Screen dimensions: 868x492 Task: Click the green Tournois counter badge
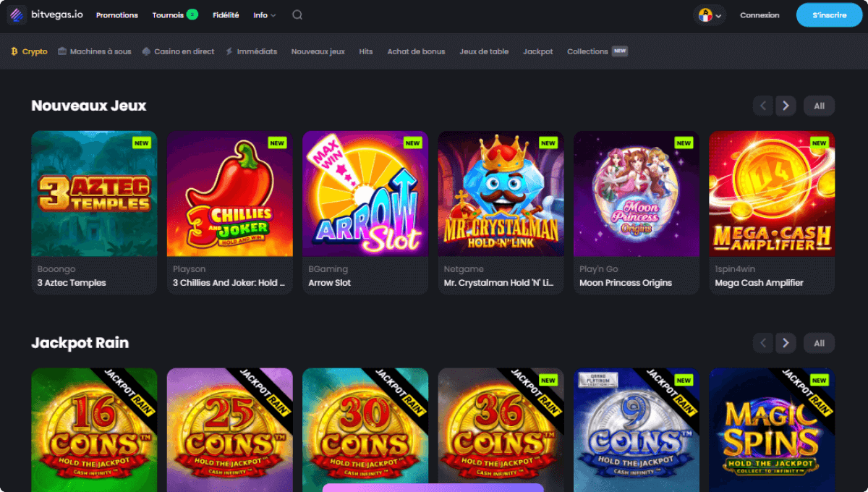click(192, 14)
